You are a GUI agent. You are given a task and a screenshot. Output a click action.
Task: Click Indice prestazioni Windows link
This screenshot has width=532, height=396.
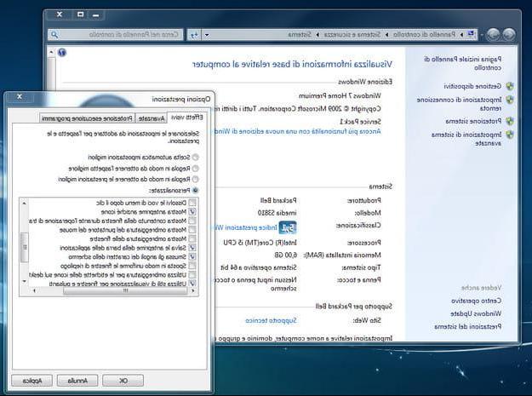tap(246, 227)
